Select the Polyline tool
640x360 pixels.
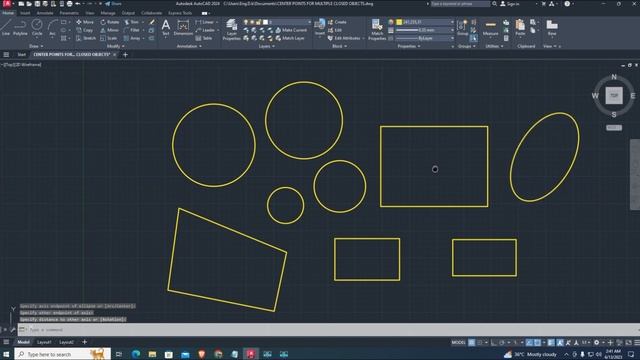[x=20, y=27]
